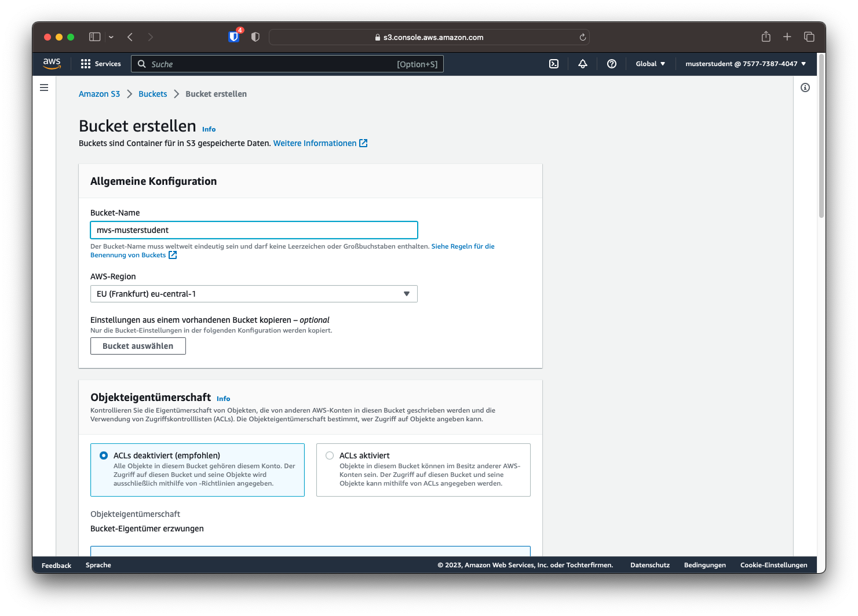
Task: Open the help question mark icon
Action: click(x=612, y=64)
